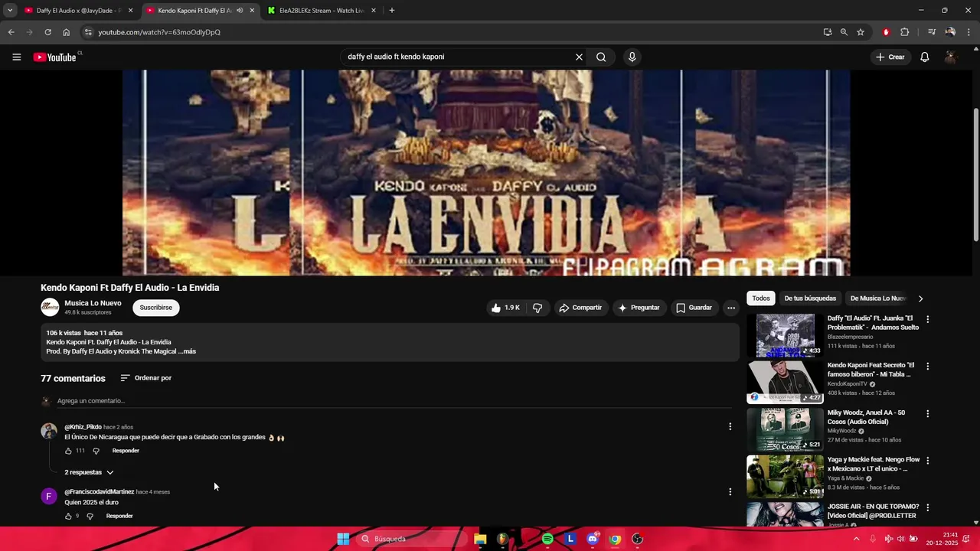Switch to EleA2BLEKz Stream tab
This screenshot has height=551, width=980.
point(322,11)
